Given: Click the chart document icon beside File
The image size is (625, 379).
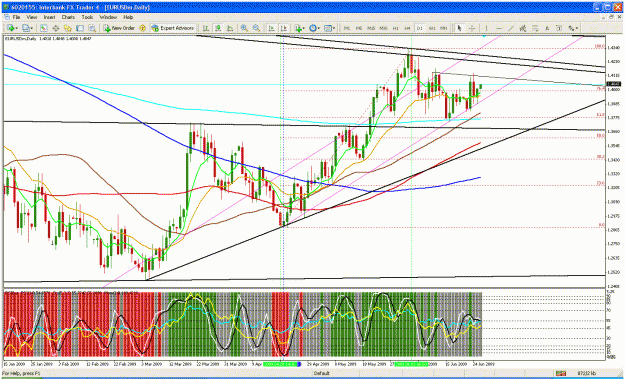Looking at the screenshot, I should 6,18.
